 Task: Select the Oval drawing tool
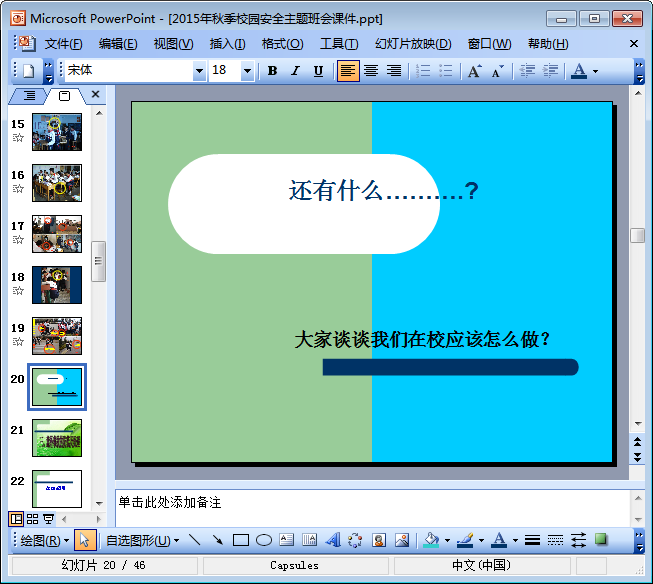pos(264,540)
